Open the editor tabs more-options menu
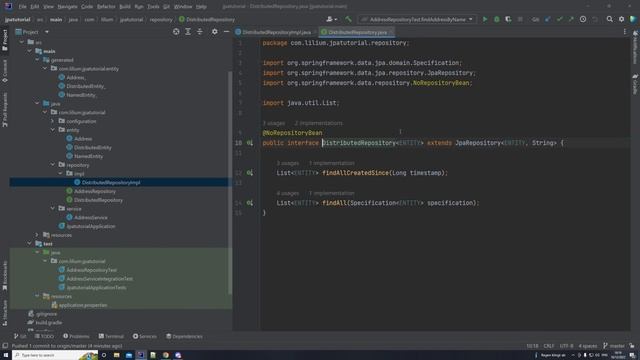Viewport: 640px width, 360px height. (624, 32)
